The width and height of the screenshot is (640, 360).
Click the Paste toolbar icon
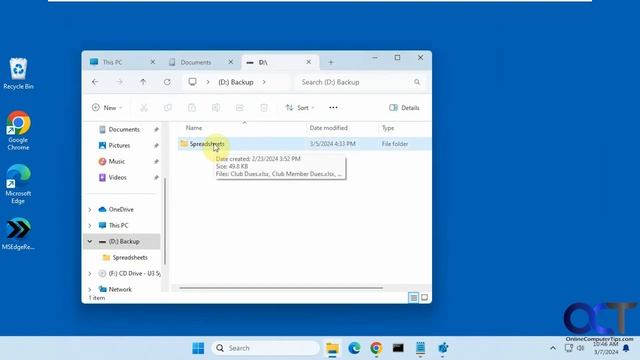pos(192,108)
